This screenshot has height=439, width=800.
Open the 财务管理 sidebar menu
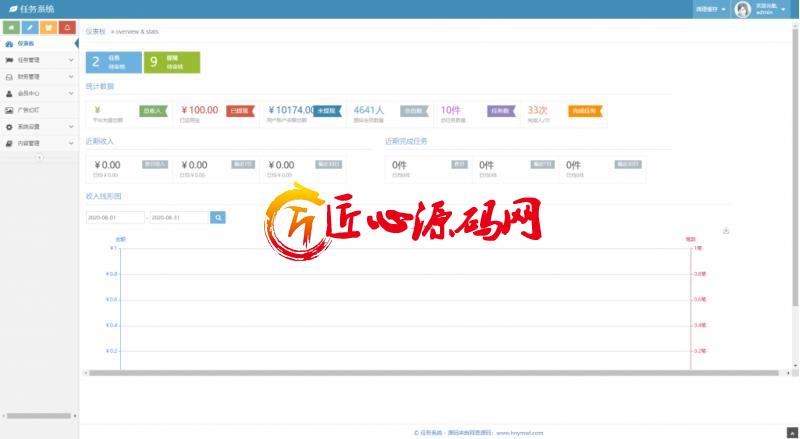[39, 77]
